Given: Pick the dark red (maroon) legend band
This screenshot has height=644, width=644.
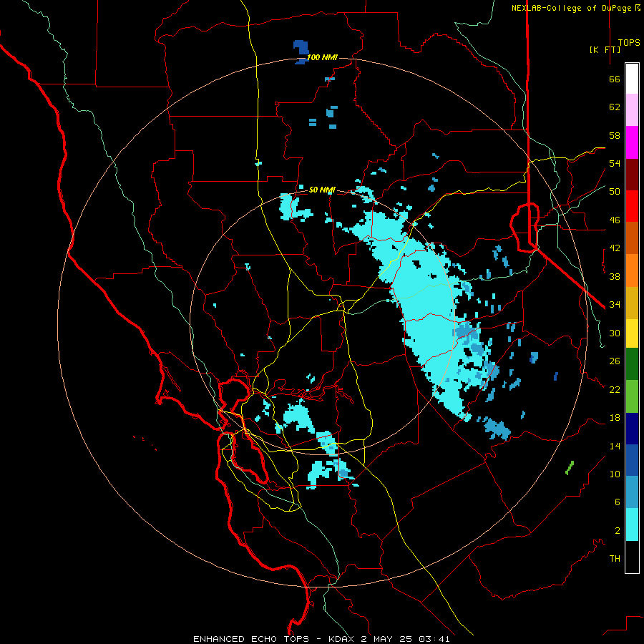Looking at the screenshot, I should tap(632, 175).
